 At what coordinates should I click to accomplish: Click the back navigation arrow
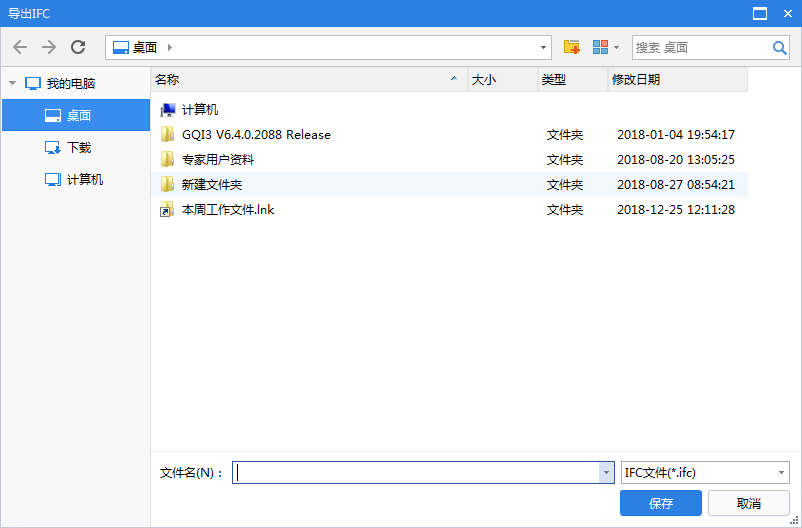(20, 47)
